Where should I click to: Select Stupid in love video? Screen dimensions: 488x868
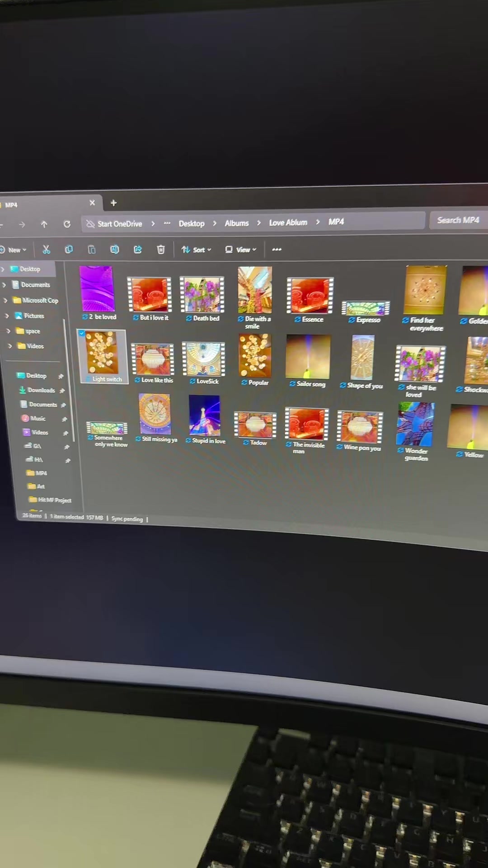(205, 420)
